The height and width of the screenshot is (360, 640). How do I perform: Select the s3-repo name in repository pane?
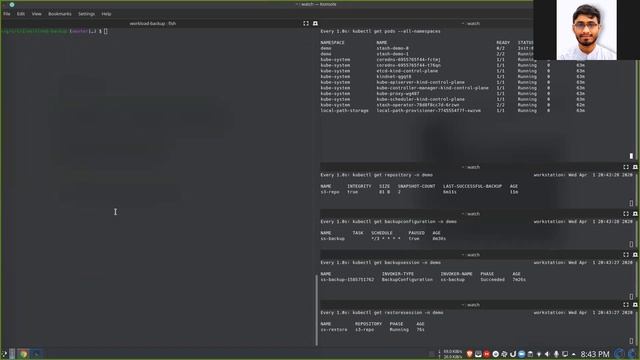coord(330,192)
